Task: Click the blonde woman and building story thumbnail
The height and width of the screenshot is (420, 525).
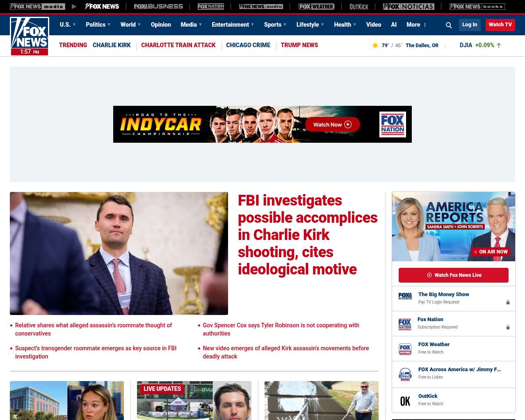Action: (x=67, y=400)
